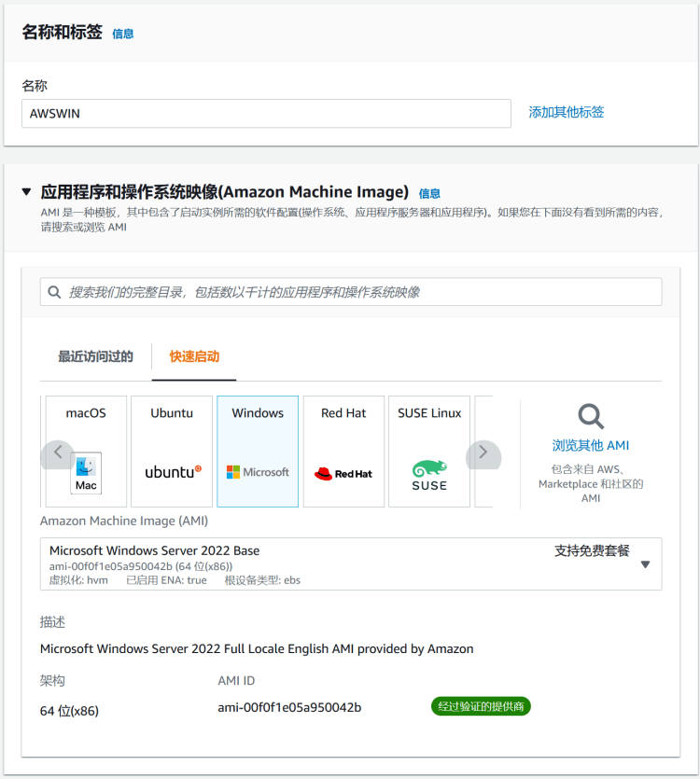Image resolution: width=700 pixels, height=779 pixels.
Task: Click the Microsoft logo
Action: [x=258, y=472]
